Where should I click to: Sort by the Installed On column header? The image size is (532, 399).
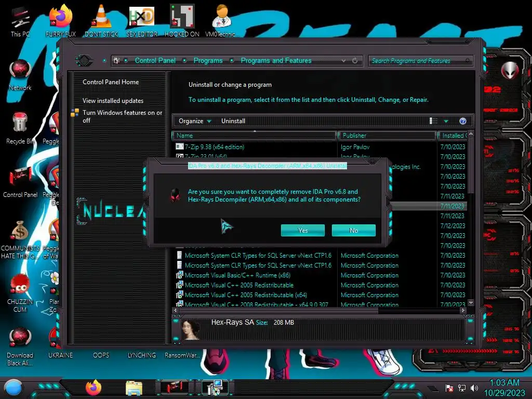[453, 136]
